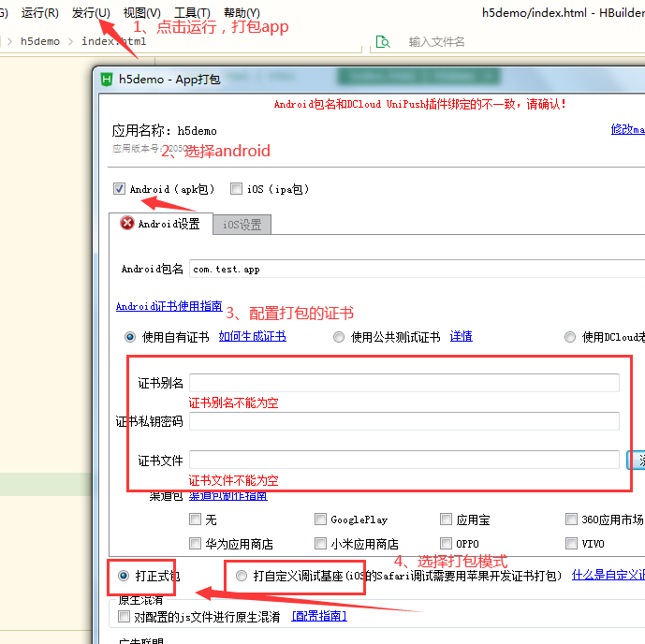The image size is (645, 644).
Task: Click the HBuilder logo in the dialog title
Action: pyautogui.click(x=107, y=80)
